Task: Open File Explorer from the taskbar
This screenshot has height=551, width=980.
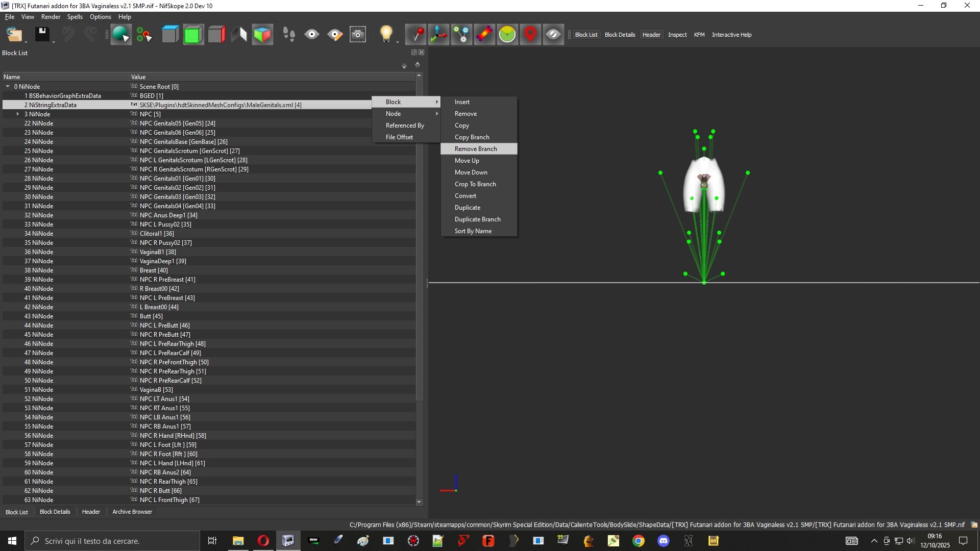Action: [238, 541]
